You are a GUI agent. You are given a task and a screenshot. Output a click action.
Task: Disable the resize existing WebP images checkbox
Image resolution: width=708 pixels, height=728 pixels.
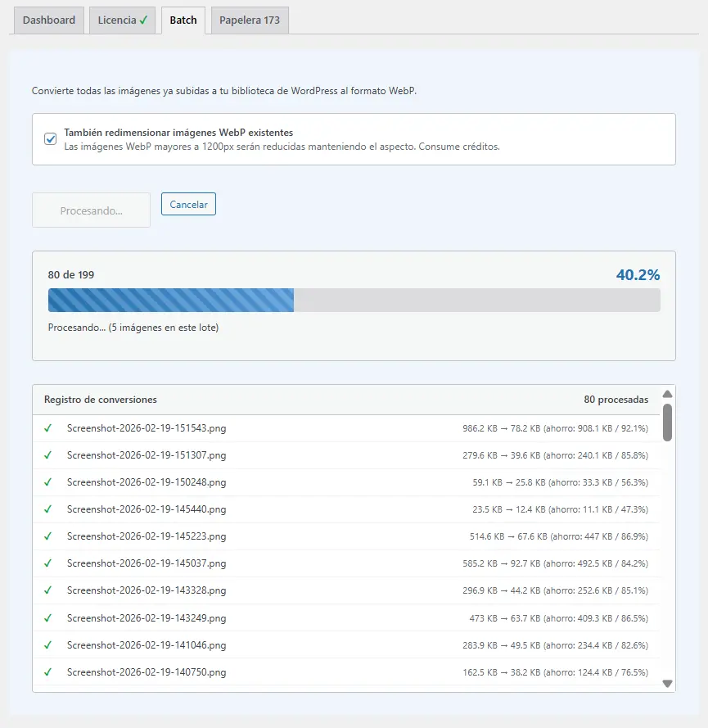click(50, 138)
